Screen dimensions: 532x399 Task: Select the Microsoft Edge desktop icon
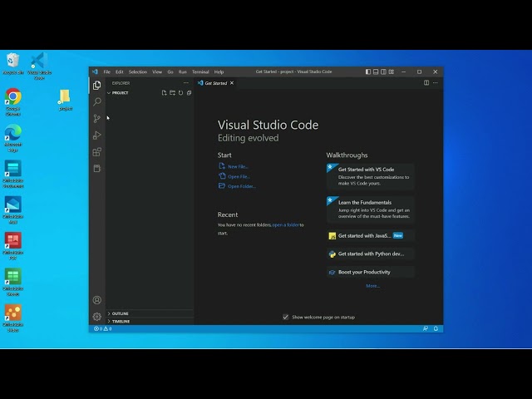[13, 138]
